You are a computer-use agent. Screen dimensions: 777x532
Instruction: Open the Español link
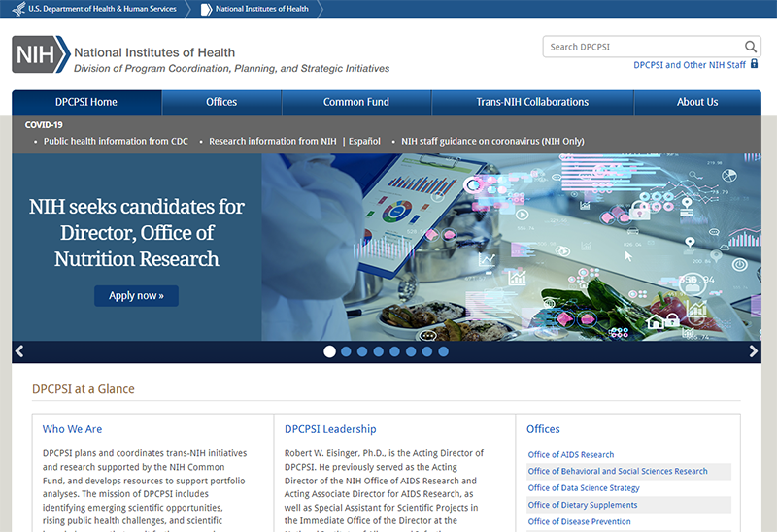pos(364,141)
